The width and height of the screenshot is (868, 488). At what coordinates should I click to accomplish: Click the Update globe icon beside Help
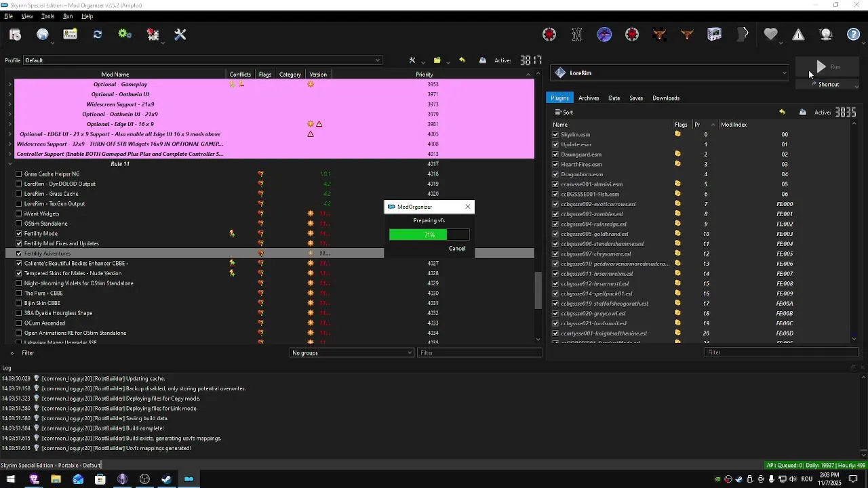click(826, 35)
